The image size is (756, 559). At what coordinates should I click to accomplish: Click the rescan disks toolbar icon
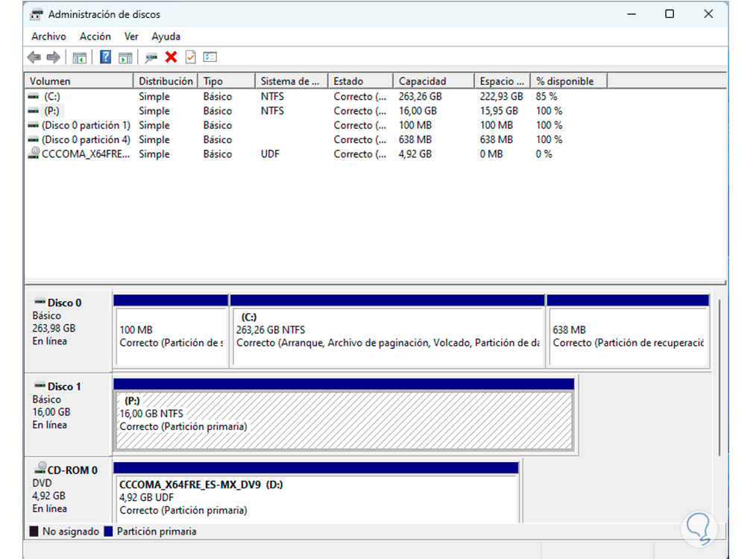[x=151, y=58]
